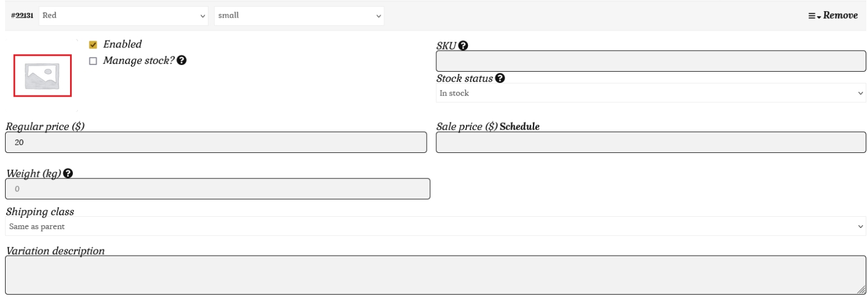Focus the Regular price field
Viewport: 868px width, 298px height.
216,142
